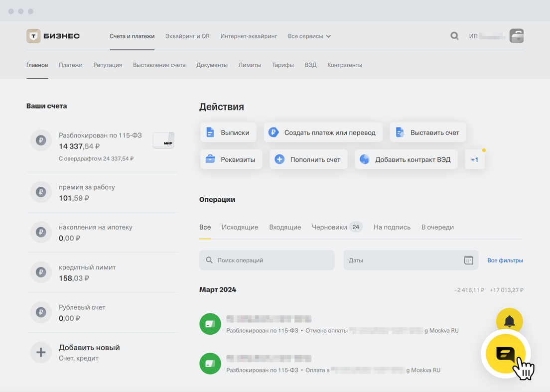Image resolution: width=550 pixels, height=392 pixels.
Task: Click Создать платеж или перевод button
Action: click(x=323, y=132)
